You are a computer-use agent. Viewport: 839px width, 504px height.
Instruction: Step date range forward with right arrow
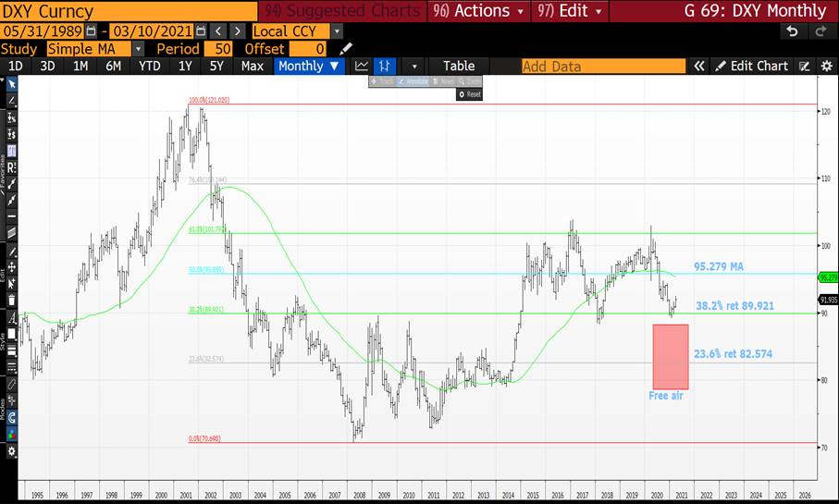tap(238, 31)
